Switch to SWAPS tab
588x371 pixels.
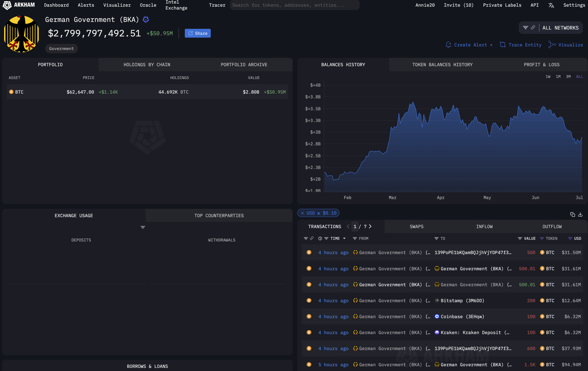[x=416, y=226]
